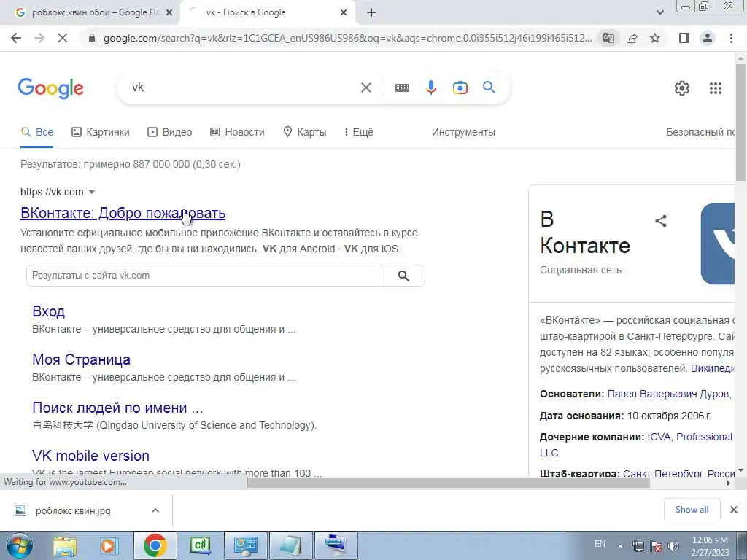Open the Chrome profile avatar

point(708,38)
